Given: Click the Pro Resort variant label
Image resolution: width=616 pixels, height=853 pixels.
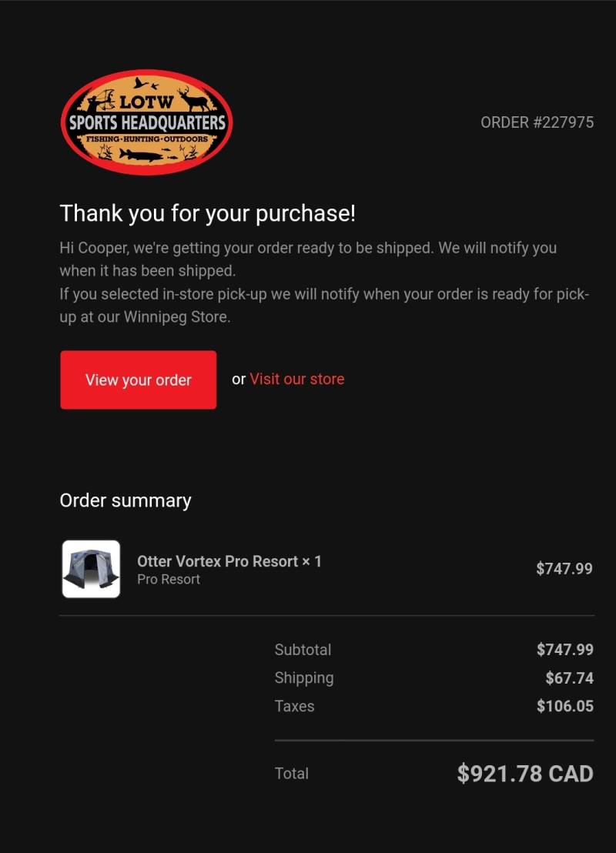Looking at the screenshot, I should pos(169,580).
